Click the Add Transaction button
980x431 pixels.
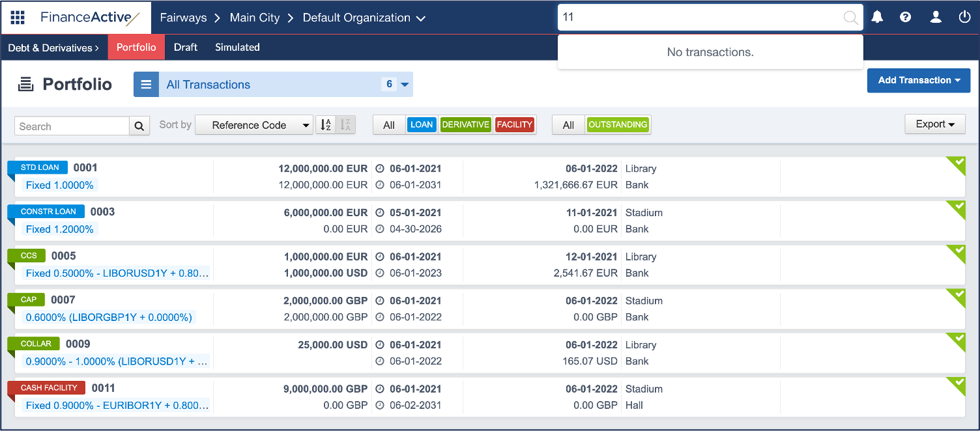tap(918, 80)
